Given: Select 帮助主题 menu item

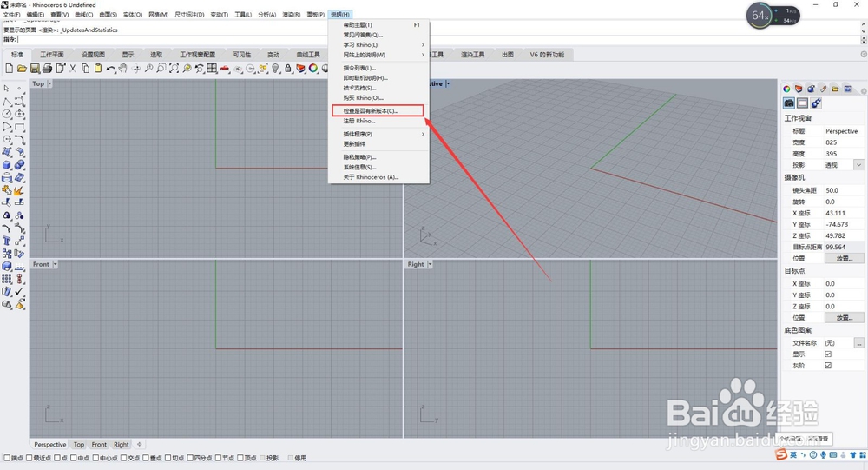Looking at the screenshot, I should [x=379, y=25].
